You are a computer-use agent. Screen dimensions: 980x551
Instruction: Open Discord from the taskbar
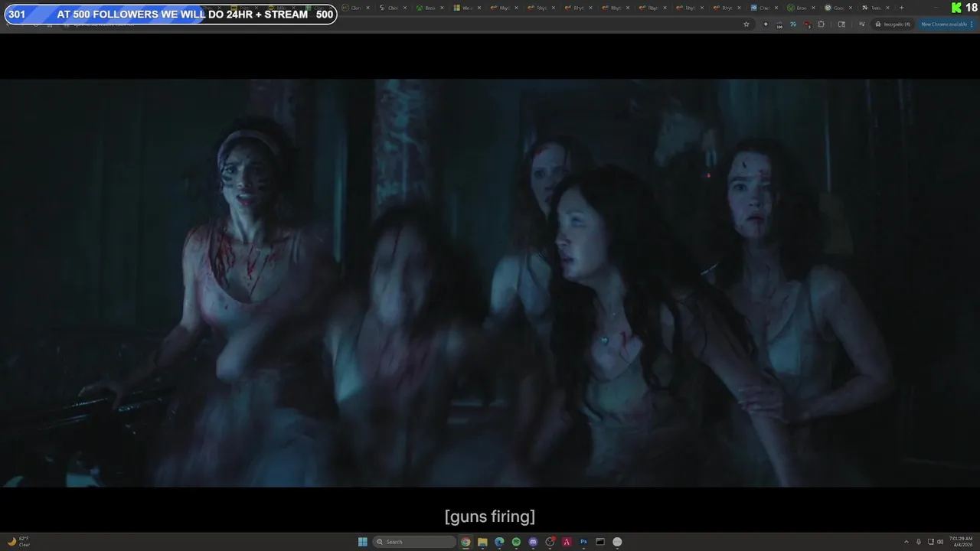pyautogui.click(x=533, y=542)
